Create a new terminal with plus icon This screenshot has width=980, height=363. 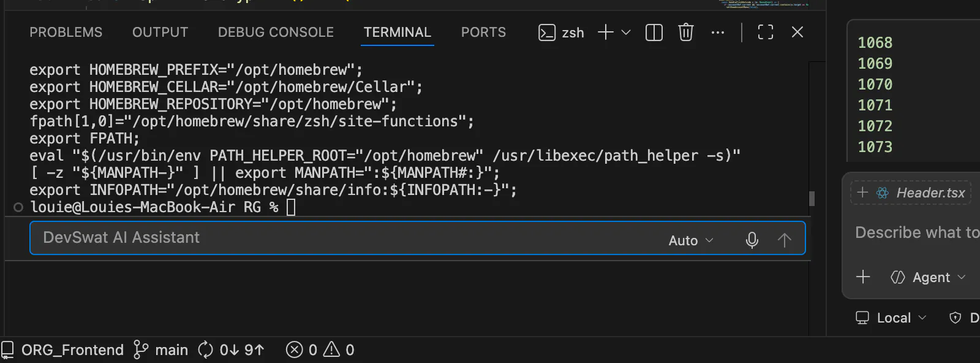[x=605, y=32]
